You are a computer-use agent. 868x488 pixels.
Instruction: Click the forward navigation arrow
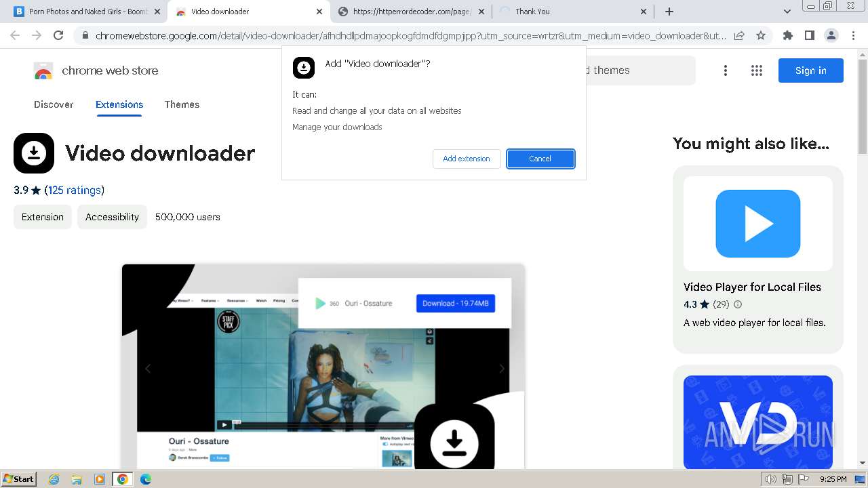[x=37, y=35]
